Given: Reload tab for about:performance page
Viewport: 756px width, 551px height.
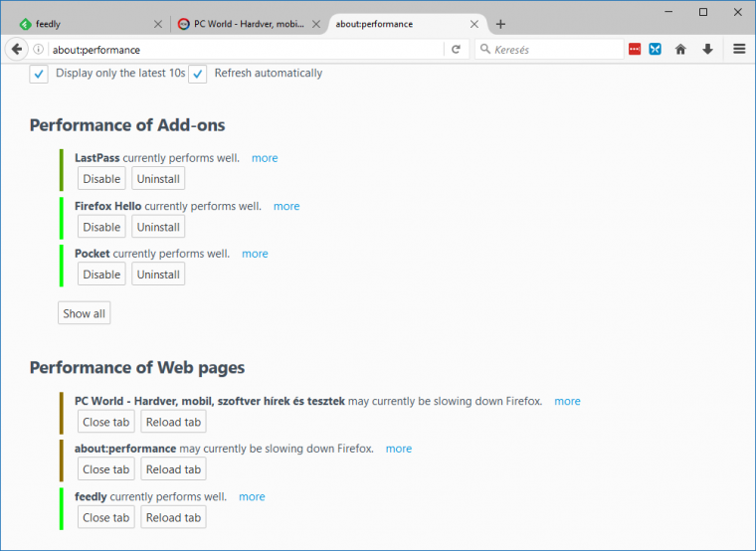Looking at the screenshot, I should point(173,469).
